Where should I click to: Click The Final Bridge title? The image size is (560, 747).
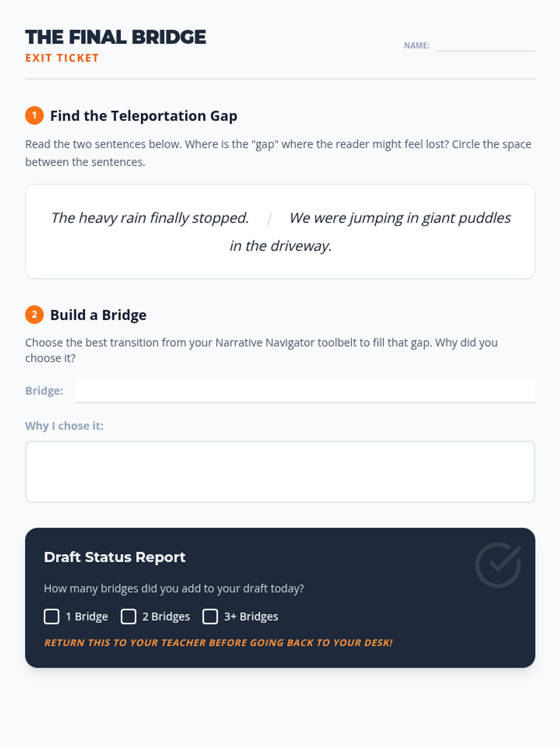pos(115,37)
